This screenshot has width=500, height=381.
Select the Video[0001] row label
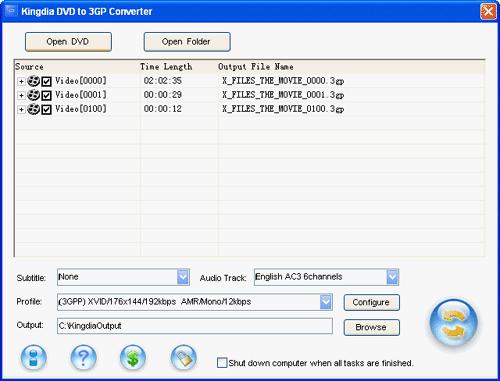81,95
